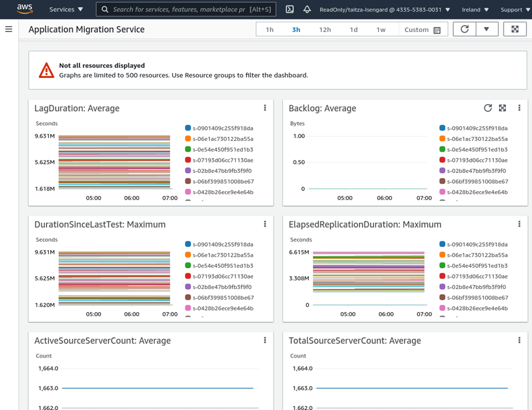Image resolution: width=532 pixels, height=410 pixels.
Task: Select s-02b8e47bb9fb3f9f0 label in LagDuration legend
Action: pos(222,171)
